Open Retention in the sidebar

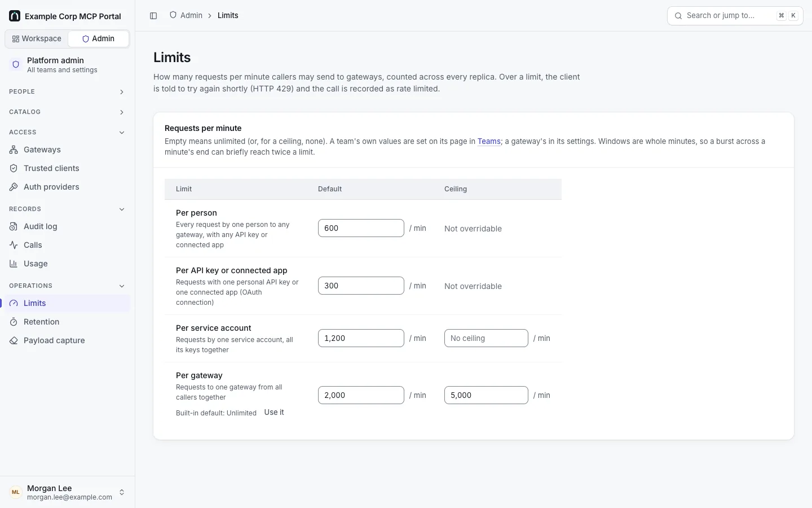(x=68, y=322)
